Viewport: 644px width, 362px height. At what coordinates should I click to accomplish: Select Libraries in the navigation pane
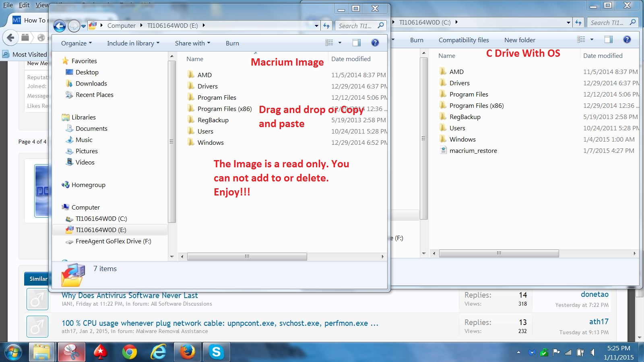pyautogui.click(x=84, y=117)
